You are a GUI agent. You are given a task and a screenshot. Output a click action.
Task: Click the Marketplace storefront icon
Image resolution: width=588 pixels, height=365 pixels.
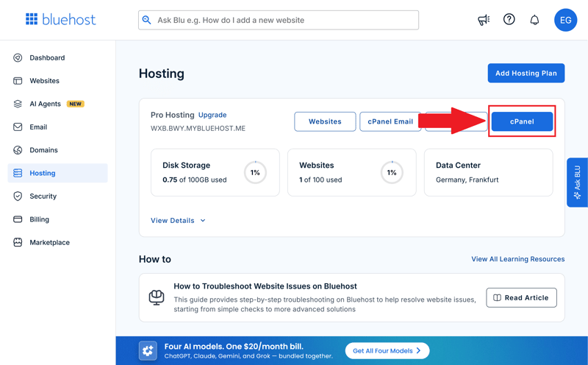coord(18,242)
